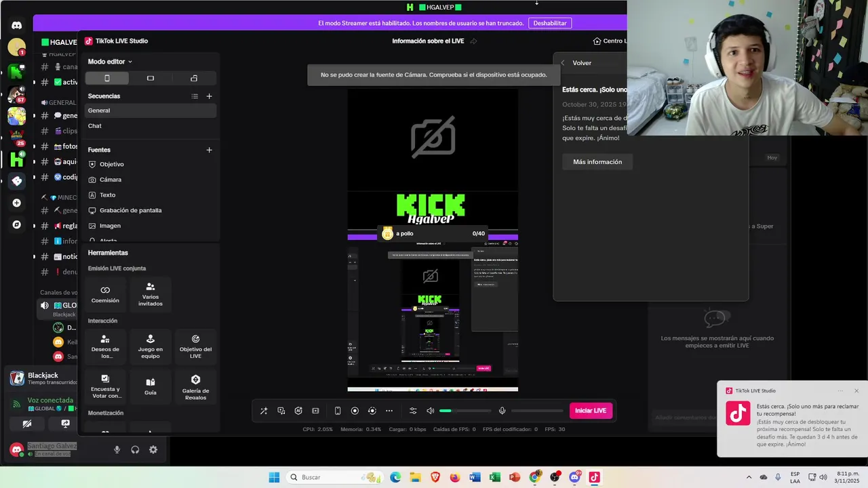Open Juego en equipo tool
Viewport: 868px width, 488px height.
[151, 346]
